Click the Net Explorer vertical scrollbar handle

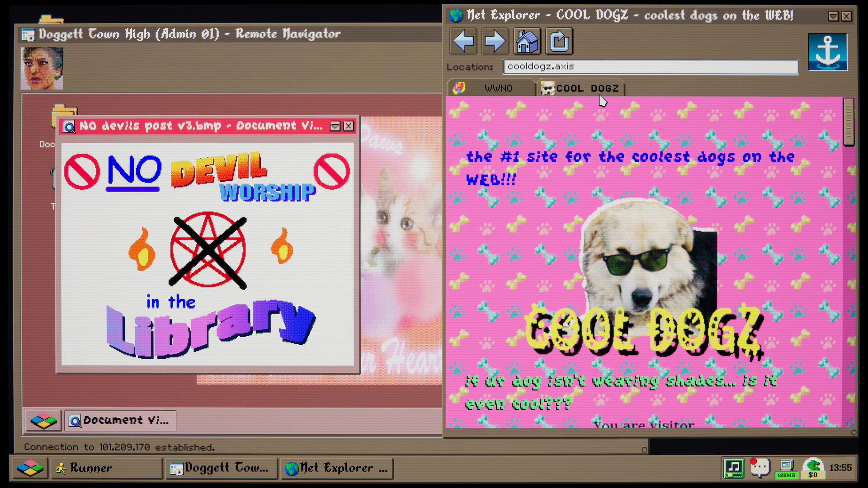[x=849, y=122]
